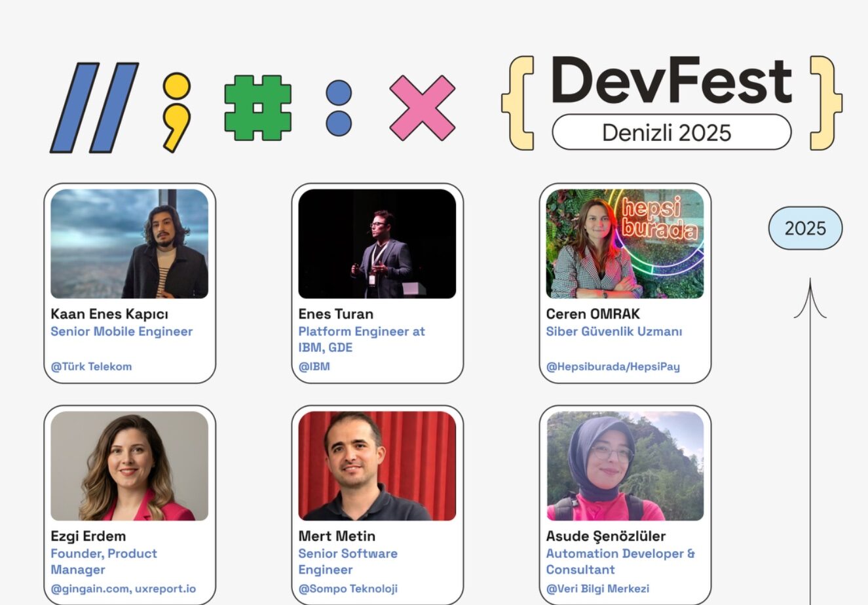Select the Platform Engineer at IBM, GDE title
The height and width of the screenshot is (605, 868).
point(362,340)
